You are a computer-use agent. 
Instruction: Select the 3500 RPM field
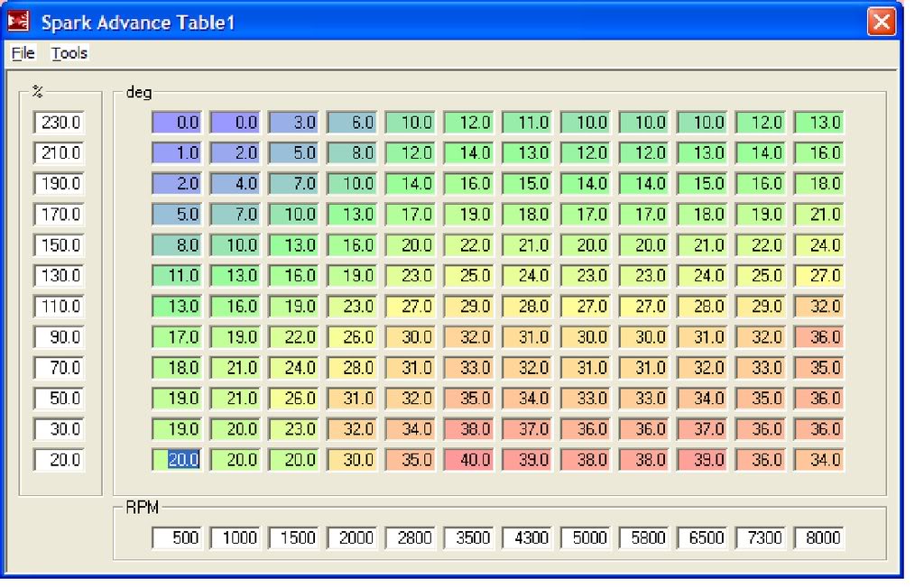pos(469,537)
